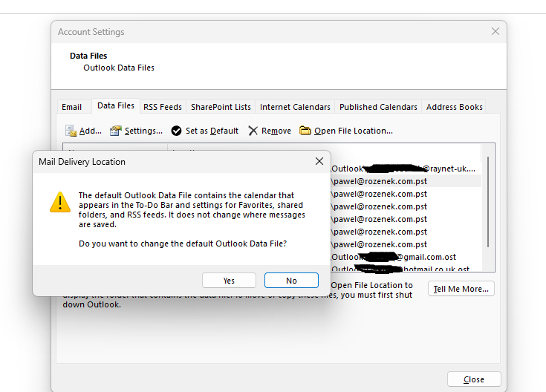This screenshot has width=546, height=392.
Task: Open the SharePoint Lists tab
Action: (221, 107)
